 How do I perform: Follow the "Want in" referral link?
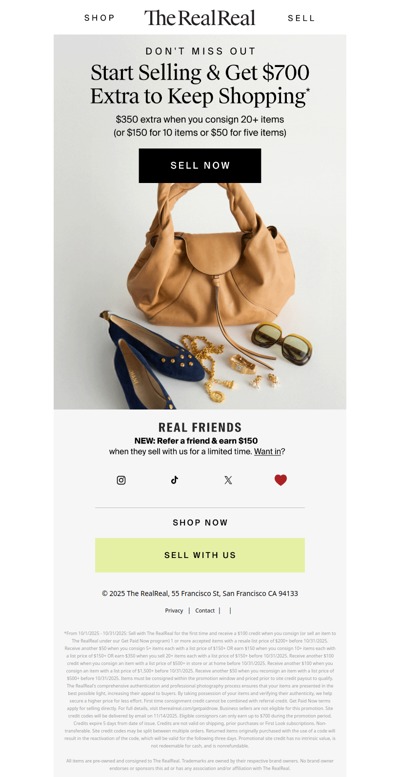(268, 451)
